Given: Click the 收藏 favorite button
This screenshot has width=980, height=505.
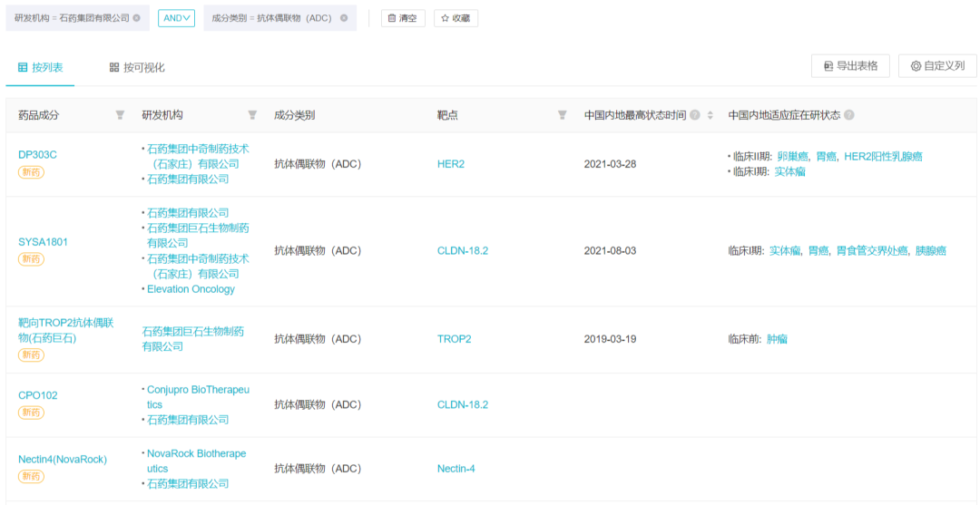Looking at the screenshot, I should click(x=456, y=18).
